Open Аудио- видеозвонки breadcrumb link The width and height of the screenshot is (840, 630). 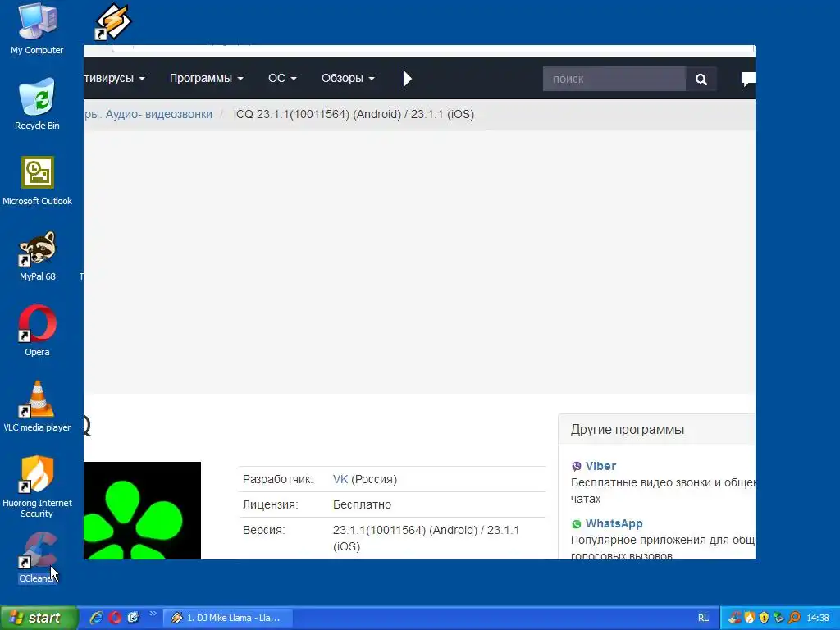click(x=158, y=114)
